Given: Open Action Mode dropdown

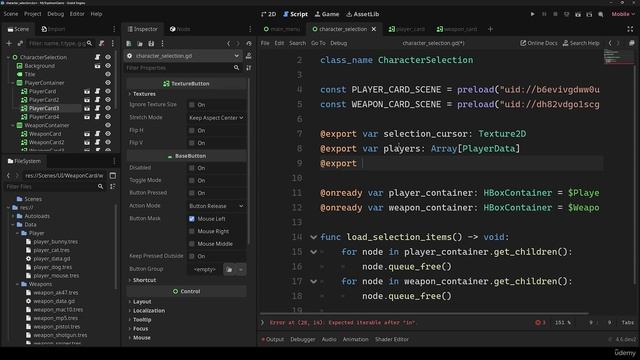Looking at the screenshot, I should [x=216, y=206].
